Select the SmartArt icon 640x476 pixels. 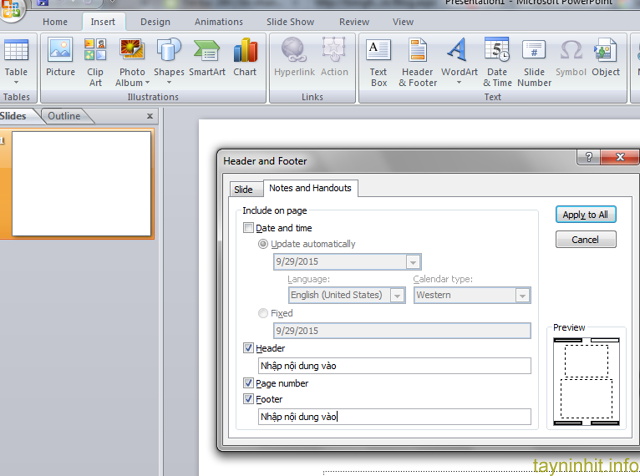point(207,58)
